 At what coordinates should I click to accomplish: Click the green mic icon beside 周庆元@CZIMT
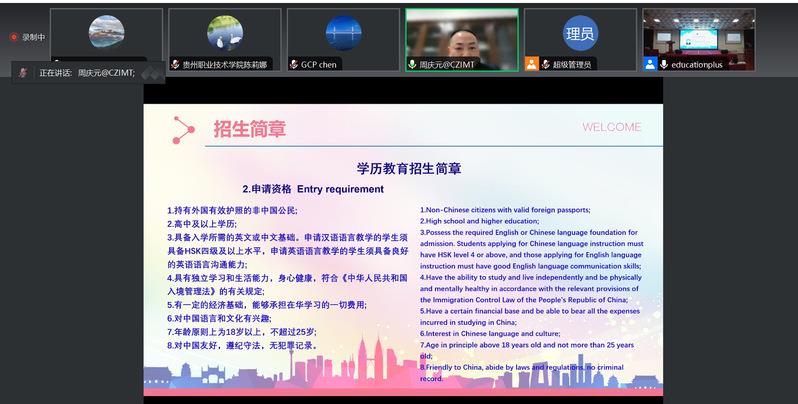pos(412,64)
